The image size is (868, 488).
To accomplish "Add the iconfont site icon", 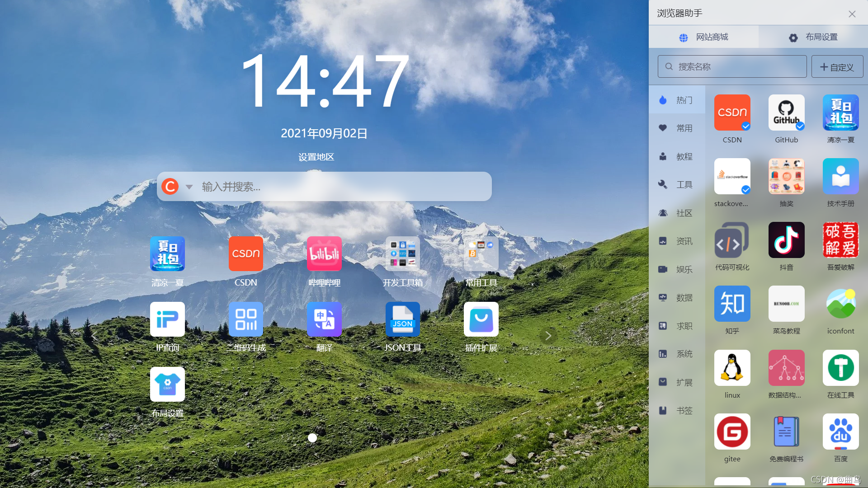I will [x=840, y=304].
